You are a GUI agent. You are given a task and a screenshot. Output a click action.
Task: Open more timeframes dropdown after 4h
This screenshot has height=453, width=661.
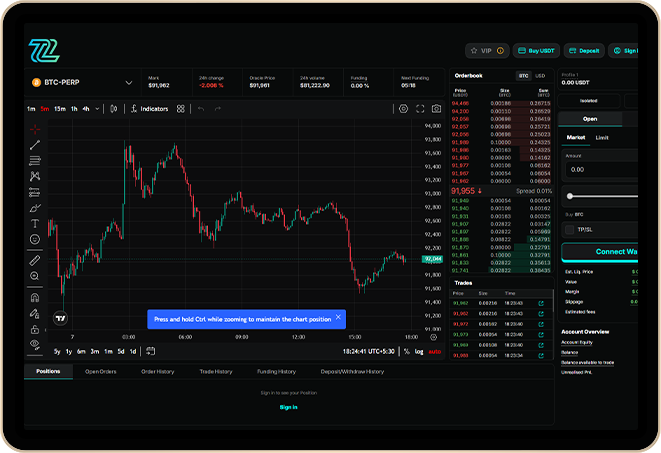click(97, 109)
